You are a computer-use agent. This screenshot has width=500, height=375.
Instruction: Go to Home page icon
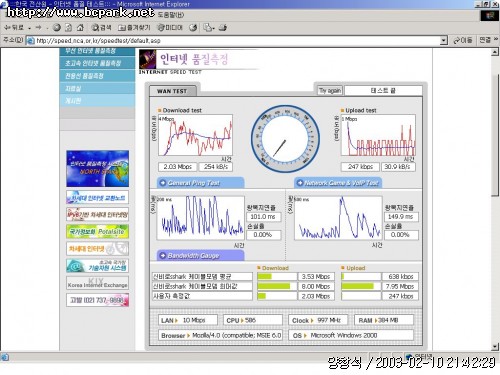click(x=80, y=28)
